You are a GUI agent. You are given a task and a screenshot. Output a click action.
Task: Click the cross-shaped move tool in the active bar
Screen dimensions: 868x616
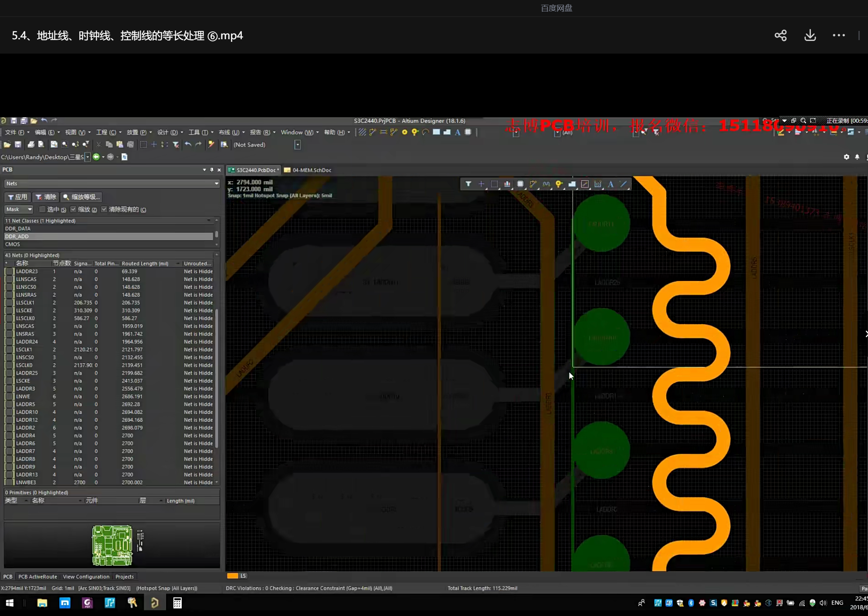pyautogui.click(x=481, y=184)
